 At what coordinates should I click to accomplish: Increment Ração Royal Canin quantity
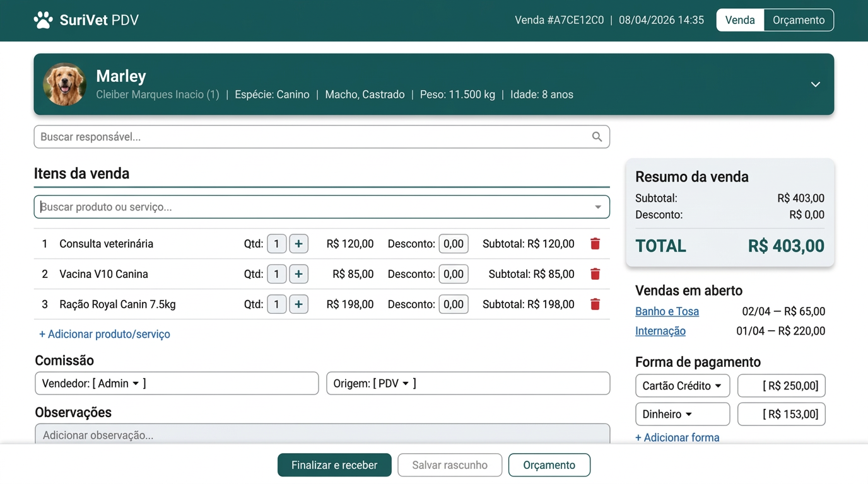pos(298,304)
